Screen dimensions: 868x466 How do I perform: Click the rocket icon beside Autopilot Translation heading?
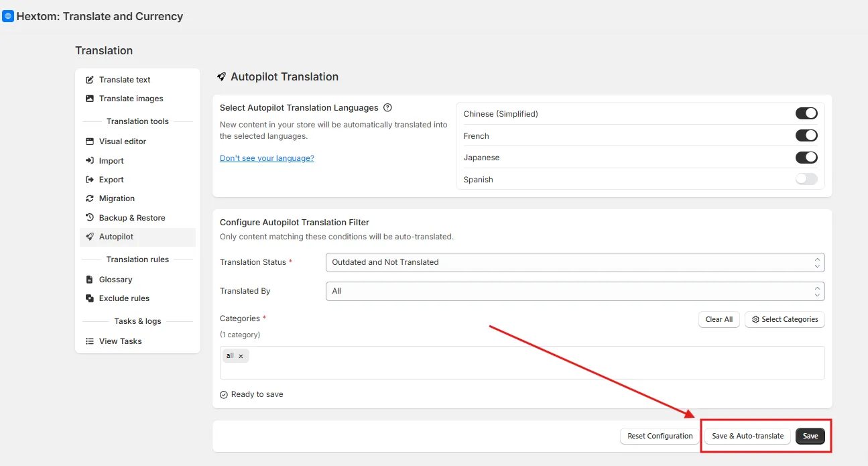point(222,77)
